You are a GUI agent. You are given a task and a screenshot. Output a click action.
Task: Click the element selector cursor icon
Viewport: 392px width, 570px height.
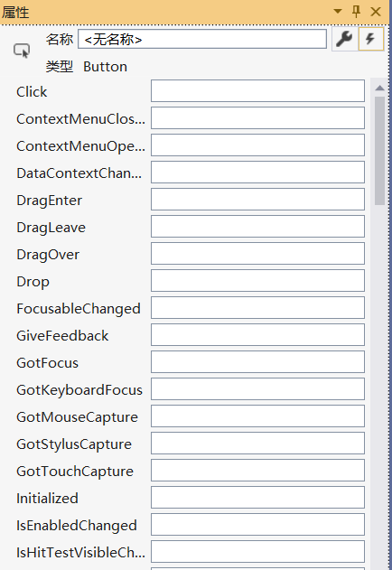pyautogui.click(x=22, y=51)
